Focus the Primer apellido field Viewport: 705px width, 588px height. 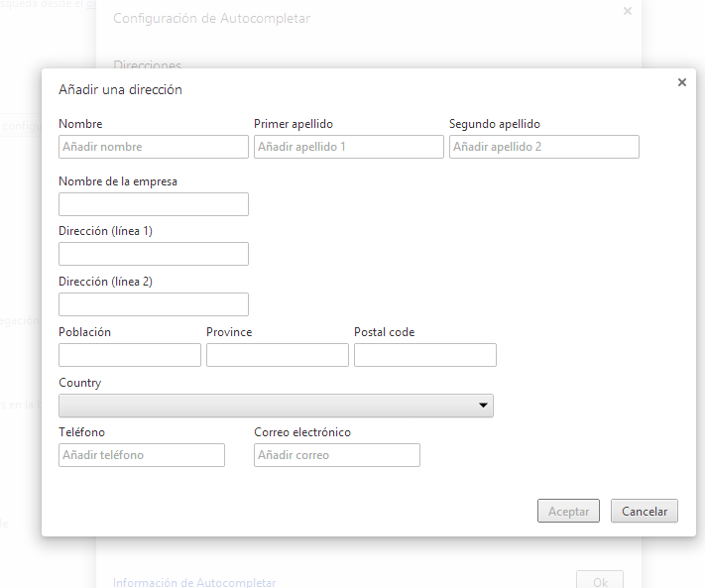tap(348, 147)
